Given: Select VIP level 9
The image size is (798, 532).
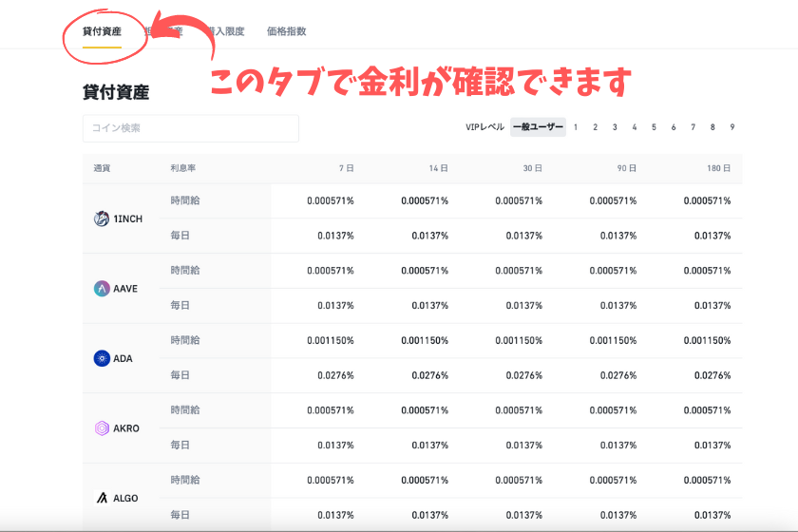Looking at the screenshot, I should [732, 127].
